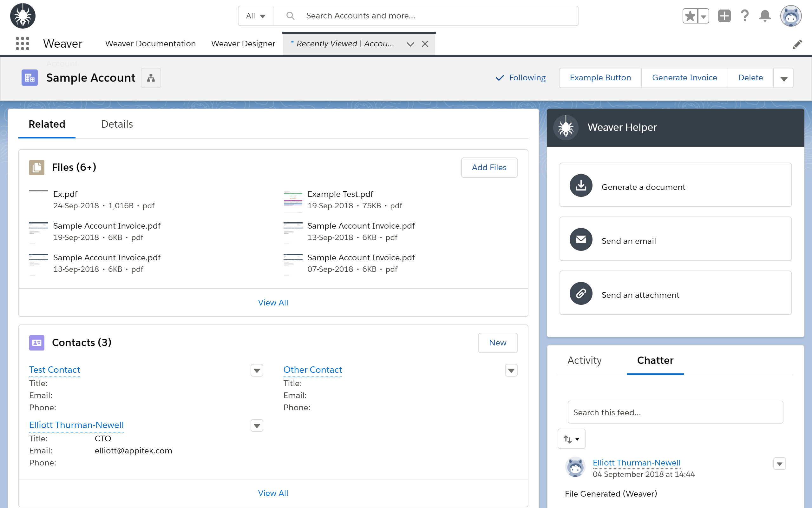
Task: Open the user profile avatar menu
Action: [791, 16]
